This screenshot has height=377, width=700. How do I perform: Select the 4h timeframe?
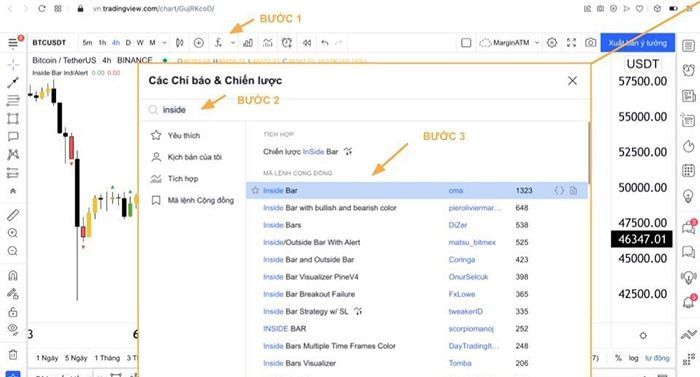(116, 43)
